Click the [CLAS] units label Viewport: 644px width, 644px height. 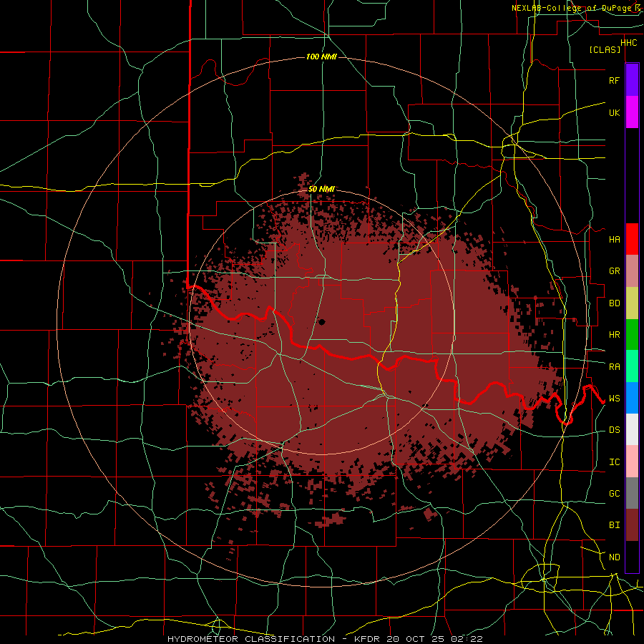pyautogui.click(x=605, y=49)
